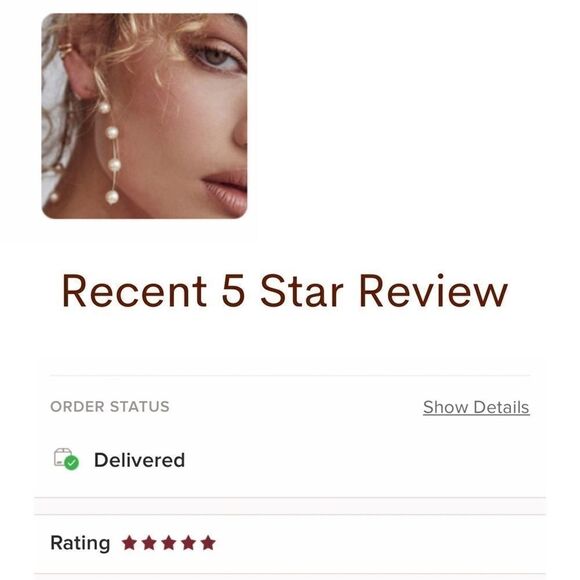Click the Delivered status text
Viewport: 580px width, 580px height.
point(139,460)
